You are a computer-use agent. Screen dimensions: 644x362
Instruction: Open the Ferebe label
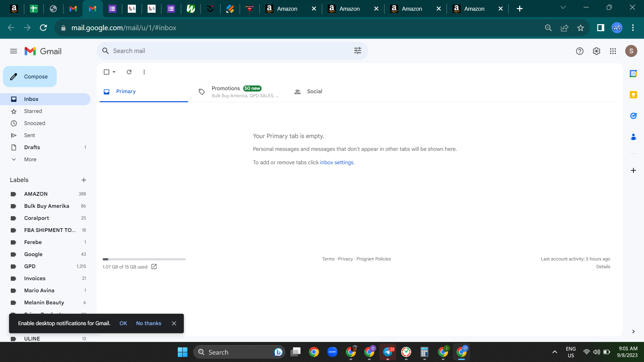coord(45,242)
